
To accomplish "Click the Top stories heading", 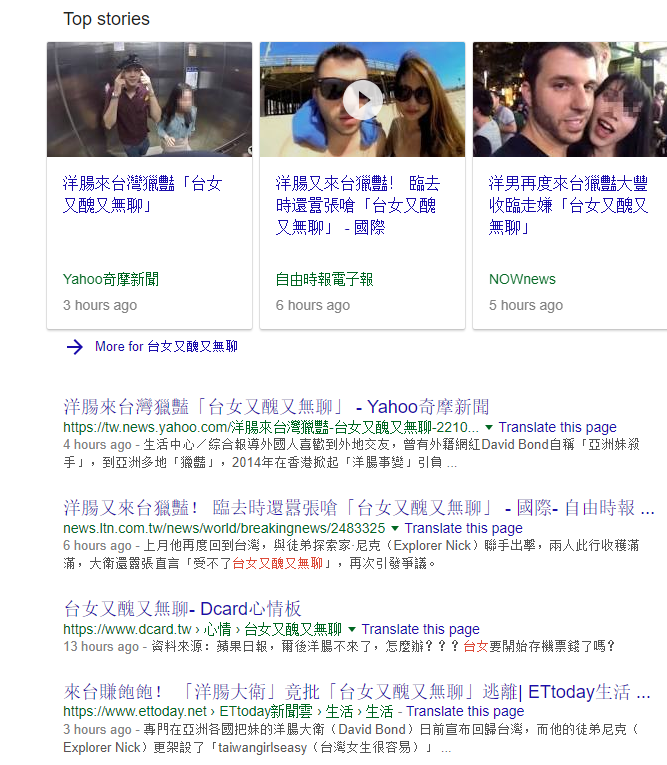I will [106, 19].
